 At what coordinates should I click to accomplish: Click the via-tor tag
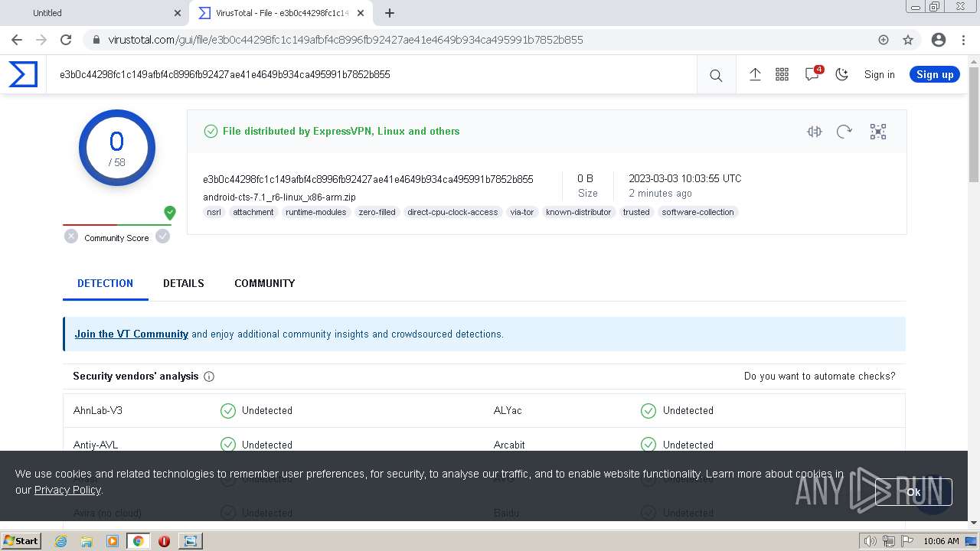click(x=522, y=212)
